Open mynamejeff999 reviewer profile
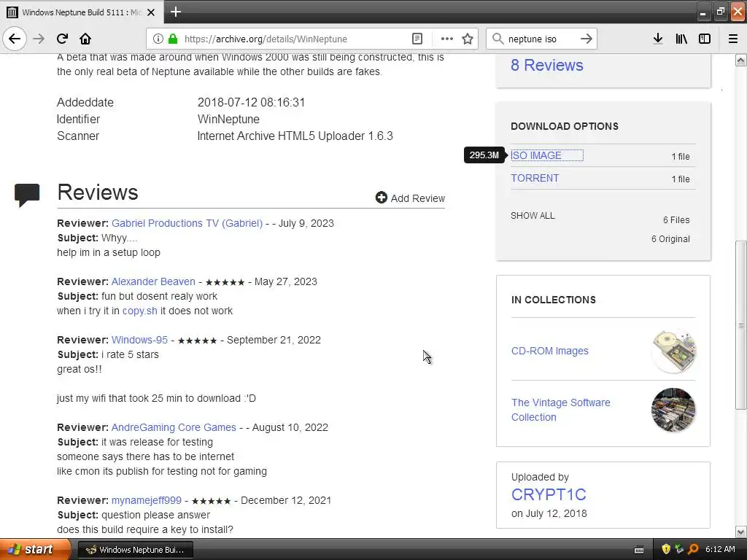Image resolution: width=747 pixels, height=560 pixels. pyautogui.click(x=146, y=500)
